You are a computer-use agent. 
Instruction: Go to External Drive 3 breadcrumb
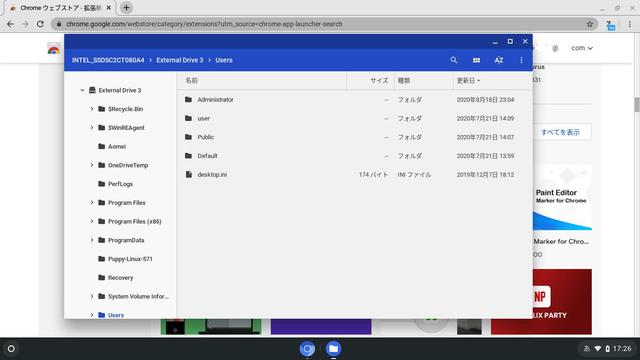(180, 60)
